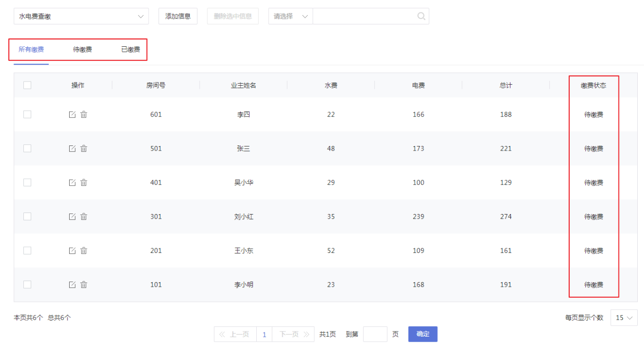Click the search magnifier icon
Viewport: 644px width, 347px height.
point(421,16)
